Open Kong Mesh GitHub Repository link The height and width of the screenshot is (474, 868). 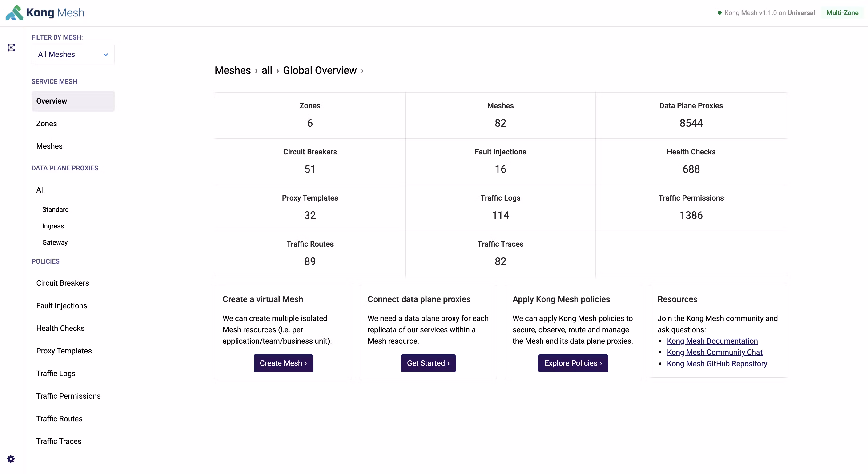(x=717, y=363)
